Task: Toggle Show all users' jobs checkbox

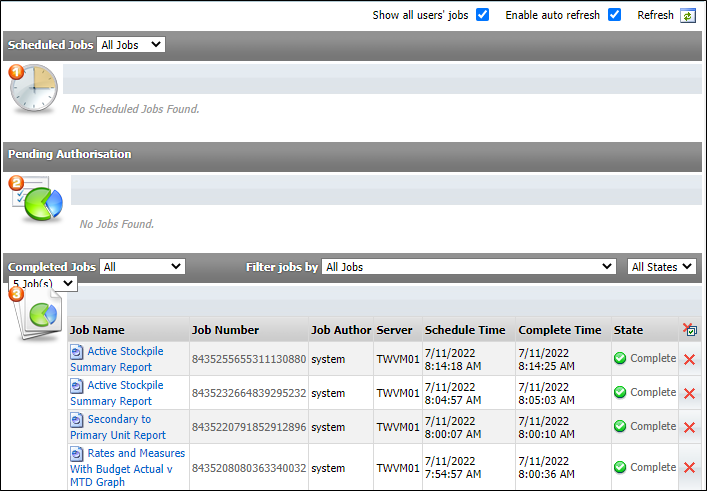Action: [482, 15]
